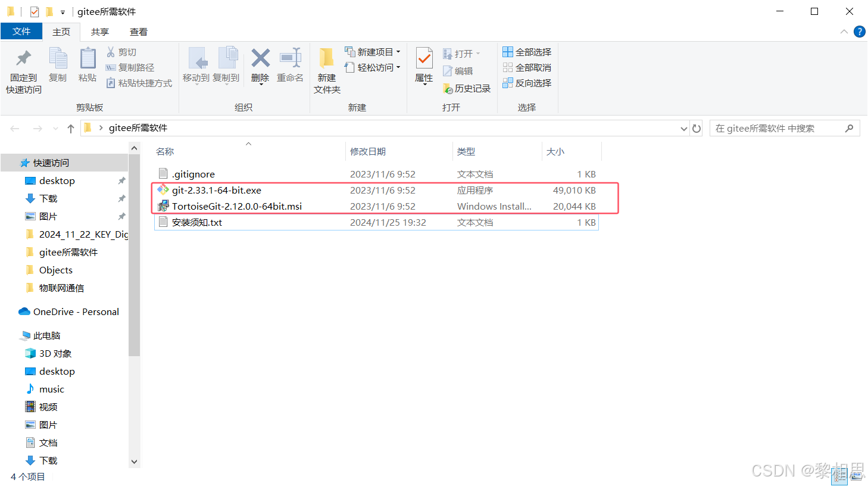Switch to the 查看 ribbon tab

139,32
